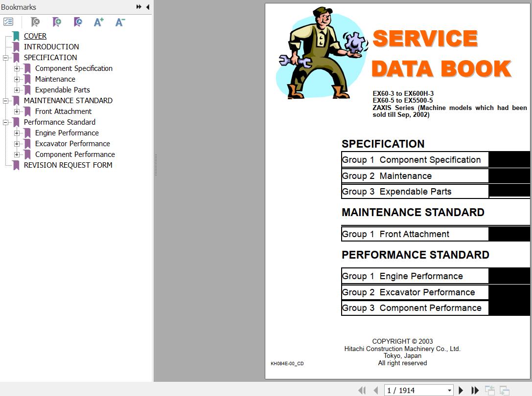This screenshot has height=396, width=532.
Task: Expand the Front Attachment bookmark node
Action: click(x=17, y=111)
